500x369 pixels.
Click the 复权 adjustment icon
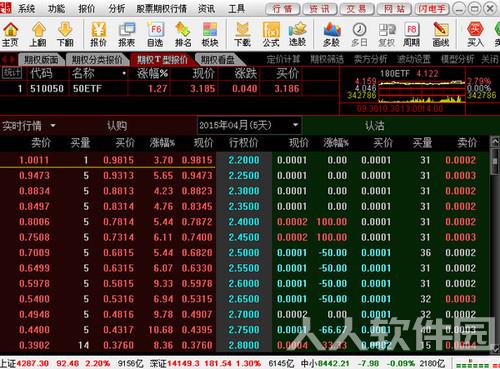click(387, 34)
